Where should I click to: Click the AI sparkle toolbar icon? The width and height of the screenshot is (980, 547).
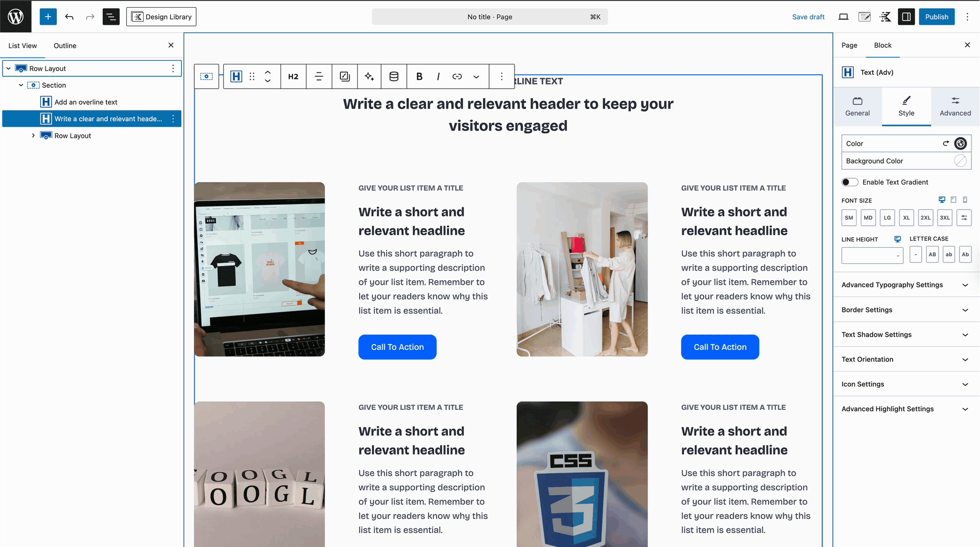(x=369, y=76)
